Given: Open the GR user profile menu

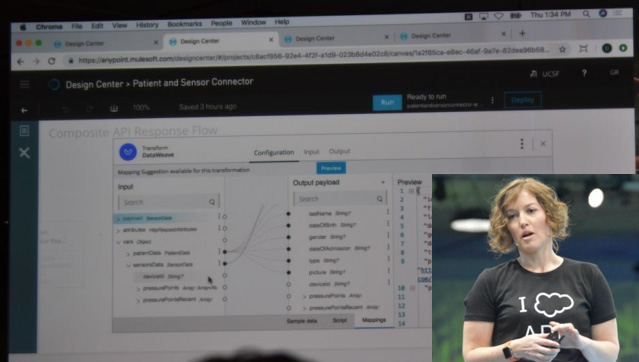Looking at the screenshot, I should tap(614, 72).
